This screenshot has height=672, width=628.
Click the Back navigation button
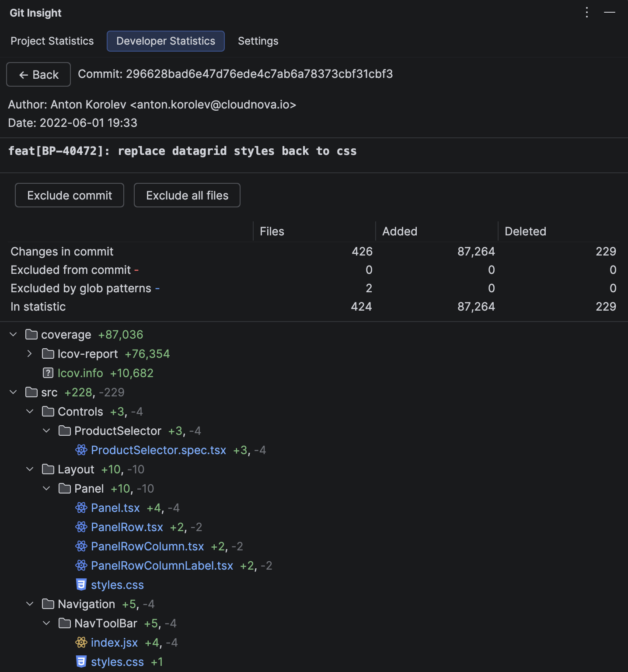click(38, 74)
